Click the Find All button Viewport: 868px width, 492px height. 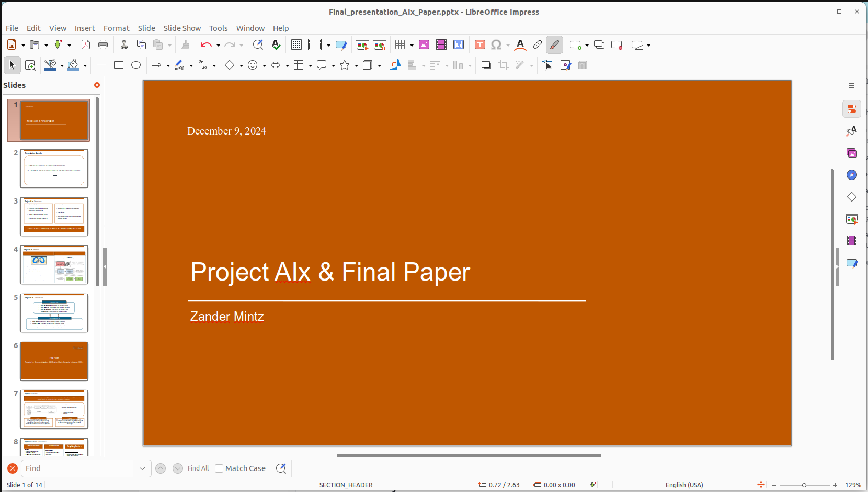pyautogui.click(x=198, y=468)
